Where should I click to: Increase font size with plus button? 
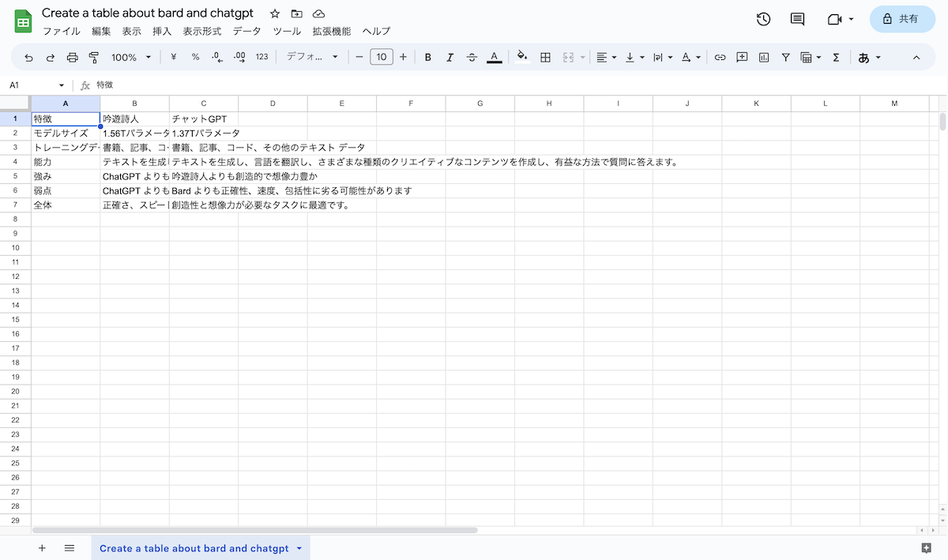404,57
